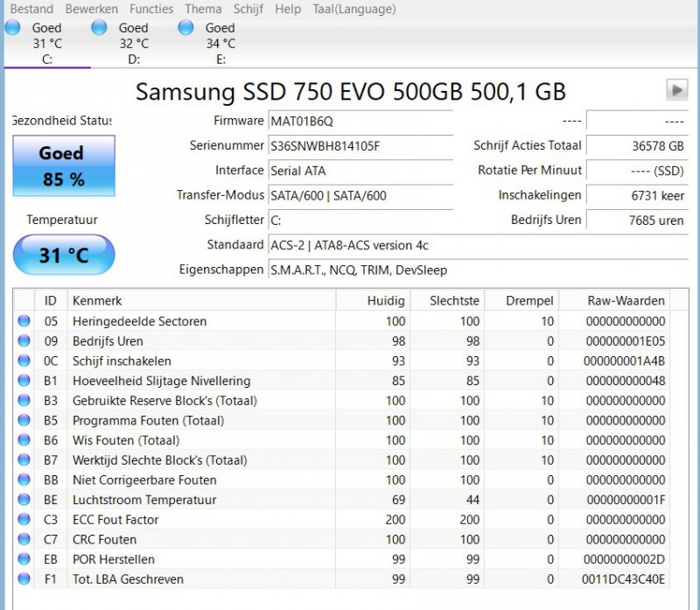Click the 31 °C temperature button
This screenshot has width=700, height=610.
(64, 255)
